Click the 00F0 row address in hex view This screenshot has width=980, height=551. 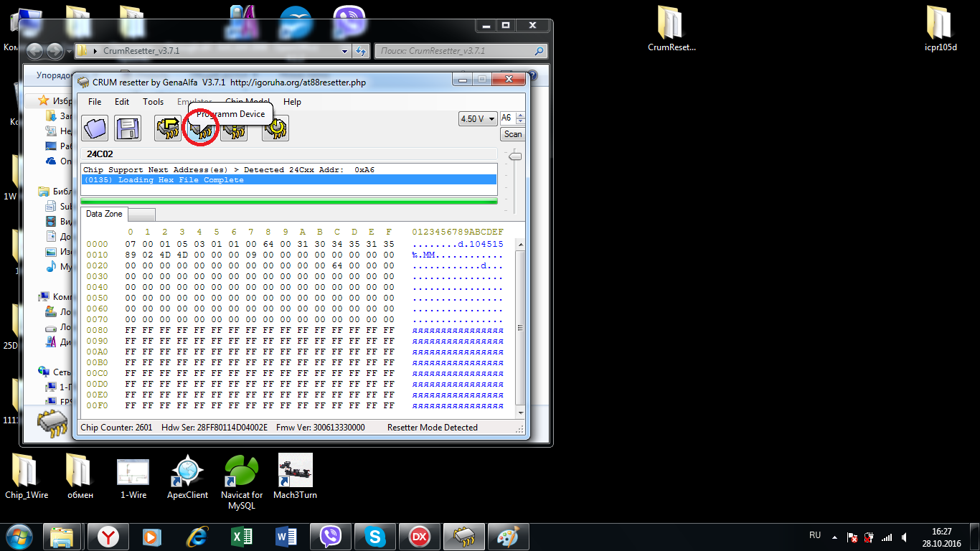tap(97, 405)
